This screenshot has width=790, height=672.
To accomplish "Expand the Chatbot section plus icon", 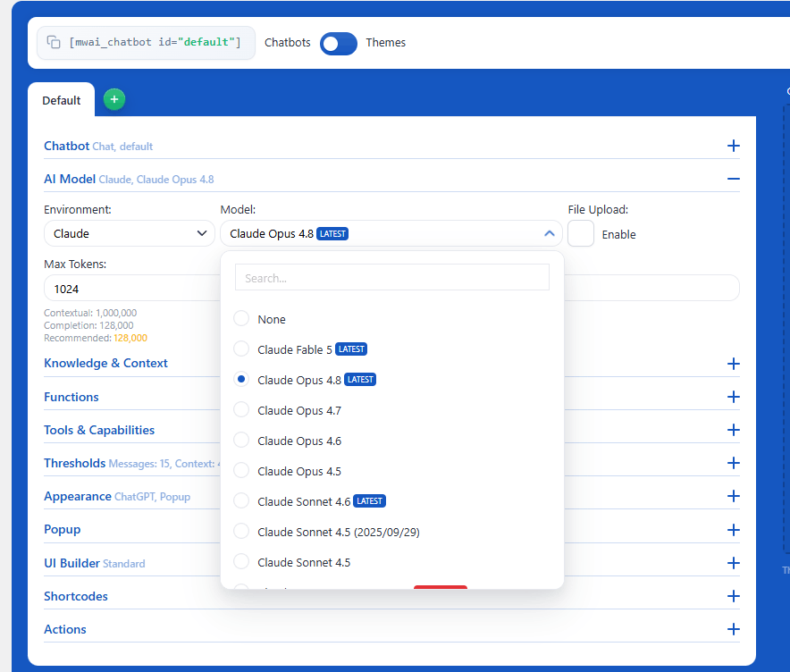I will point(733,146).
